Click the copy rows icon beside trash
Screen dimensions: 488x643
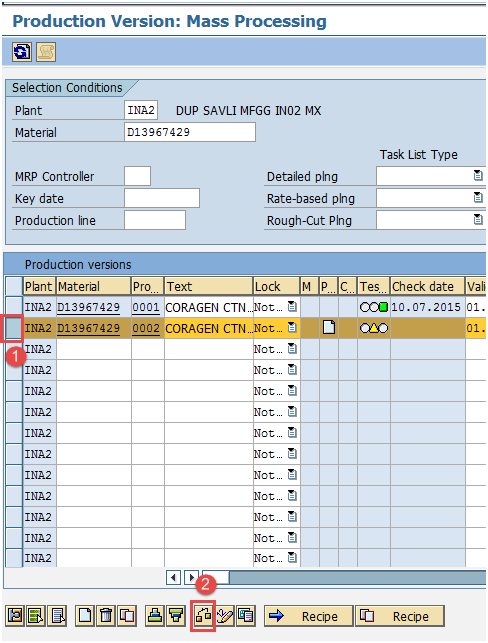[127, 616]
